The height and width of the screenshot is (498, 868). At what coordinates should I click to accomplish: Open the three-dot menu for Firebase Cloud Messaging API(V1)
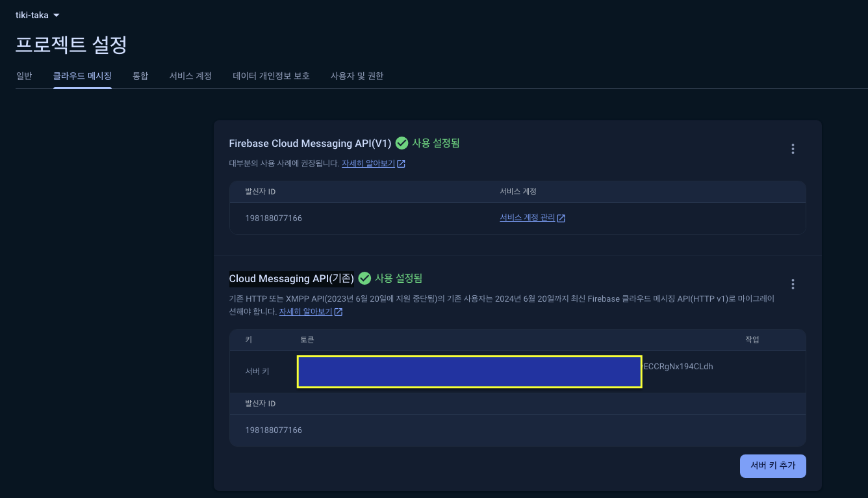pos(793,149)
